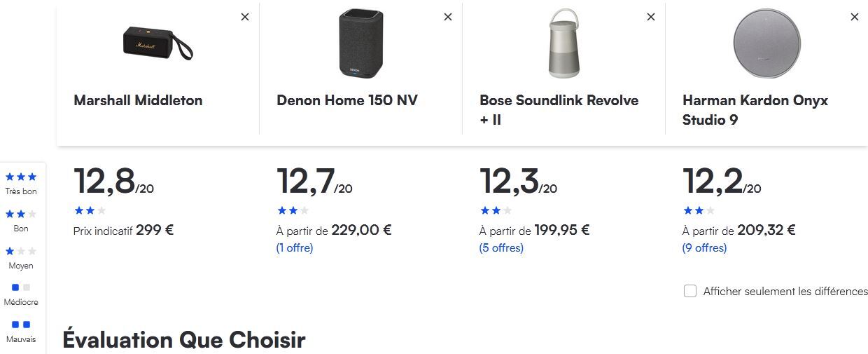This screenshot has height=354, width=868.
Task: Open the Denon Home 150 NV title
Action: point(347,100)
